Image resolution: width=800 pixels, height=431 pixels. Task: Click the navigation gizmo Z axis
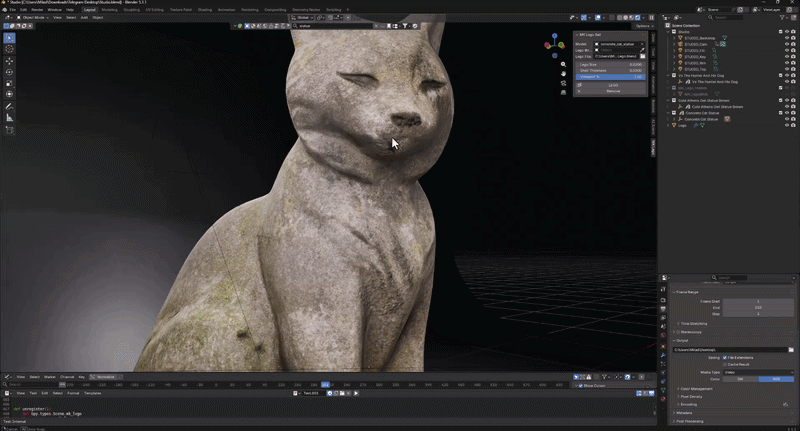[555, 36]
